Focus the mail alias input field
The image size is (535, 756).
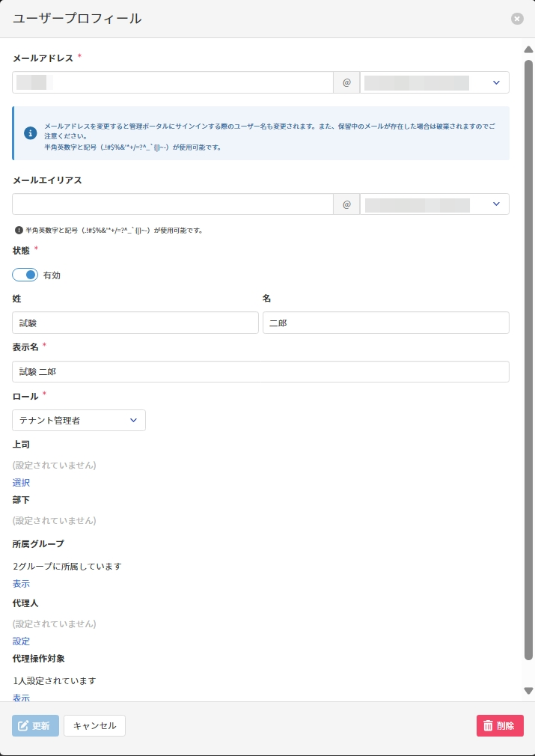pyautogui.click(x=172, y=204)
